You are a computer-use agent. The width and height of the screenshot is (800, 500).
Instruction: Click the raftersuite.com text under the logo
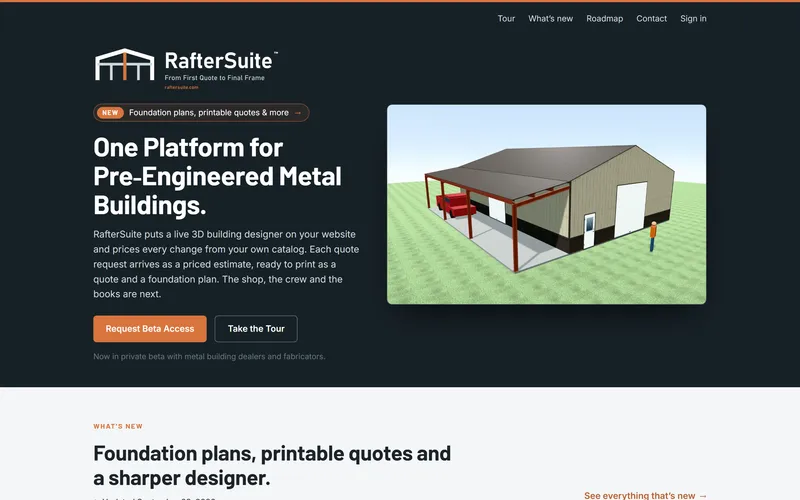point(181,87)
